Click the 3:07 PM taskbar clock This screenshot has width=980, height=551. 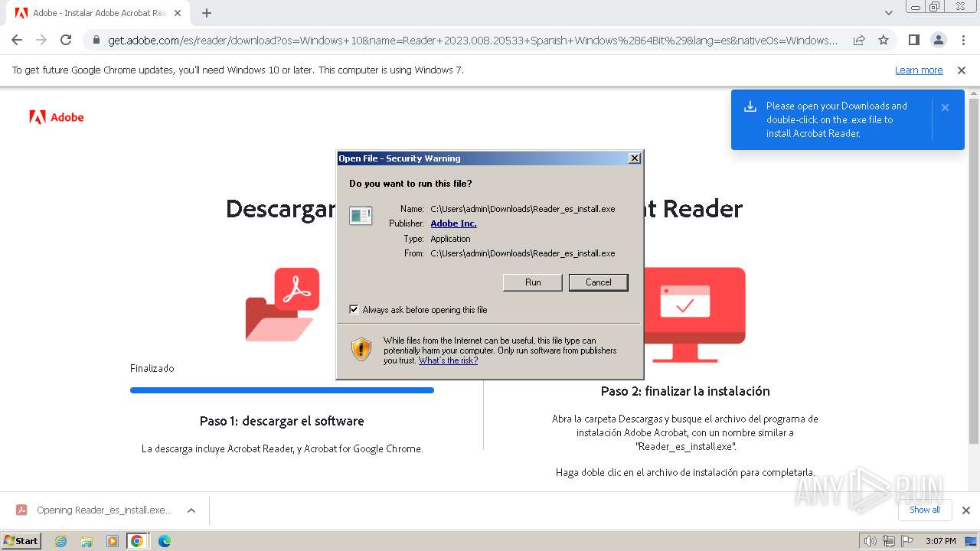click(940, 541)
